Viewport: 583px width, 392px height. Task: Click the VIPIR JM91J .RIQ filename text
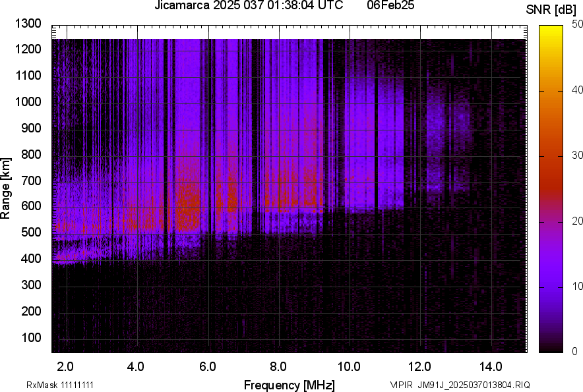[x=460, y=385]
